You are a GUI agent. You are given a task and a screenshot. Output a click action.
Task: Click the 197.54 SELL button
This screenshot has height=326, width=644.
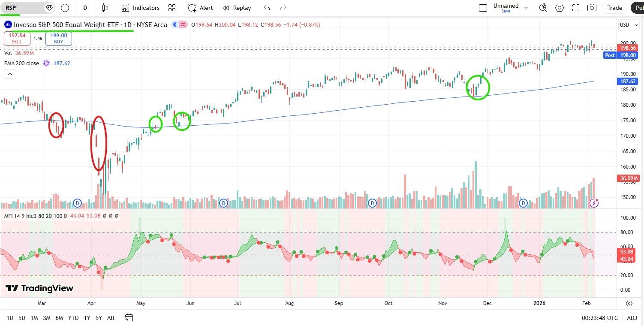click(x=17, y=39)
